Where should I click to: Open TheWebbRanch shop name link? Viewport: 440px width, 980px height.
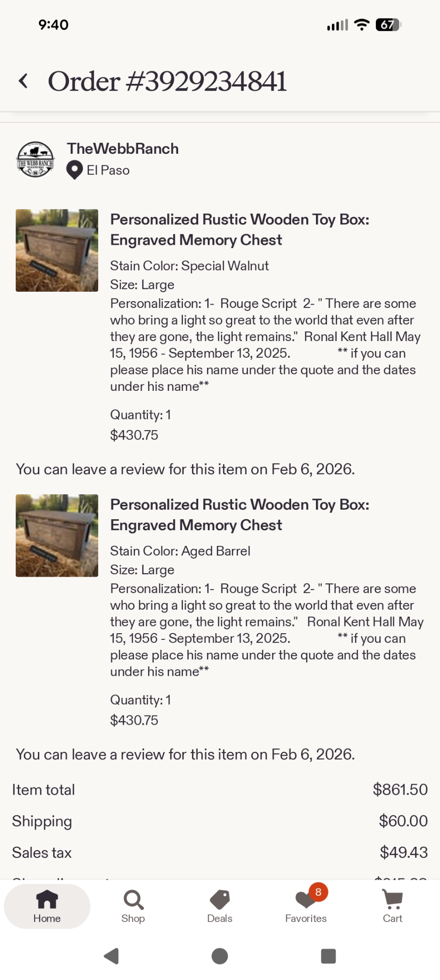(x=123, y=149)
